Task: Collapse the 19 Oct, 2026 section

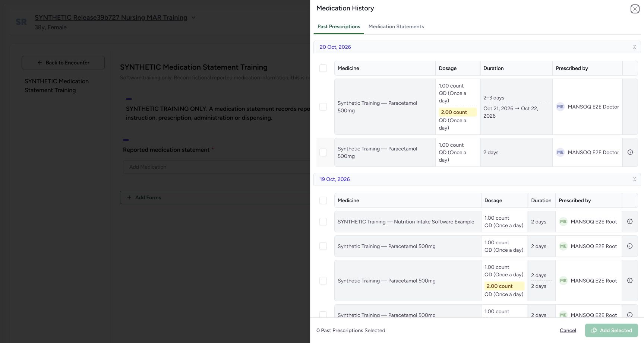Action: [634, 179]
